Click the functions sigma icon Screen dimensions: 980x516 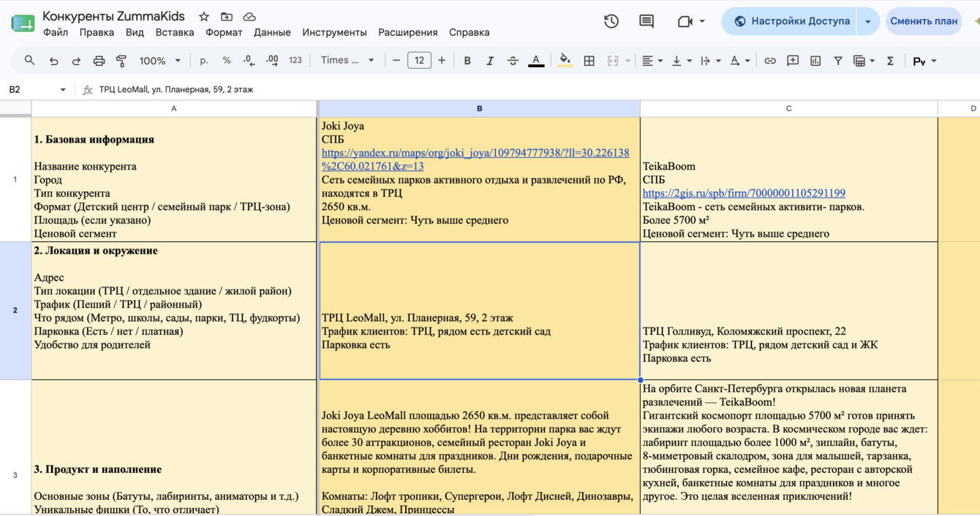890,61
